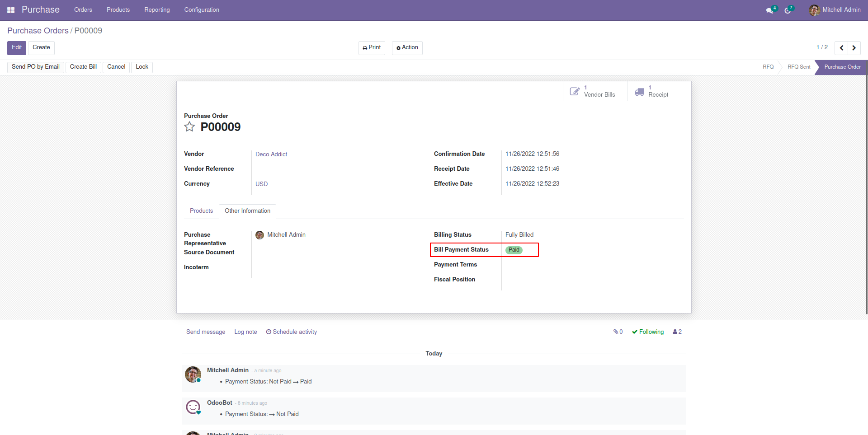Select the Other Information tab
Image resolution: width=868 pixels, height=435 pixels.
tap(247, 211)
